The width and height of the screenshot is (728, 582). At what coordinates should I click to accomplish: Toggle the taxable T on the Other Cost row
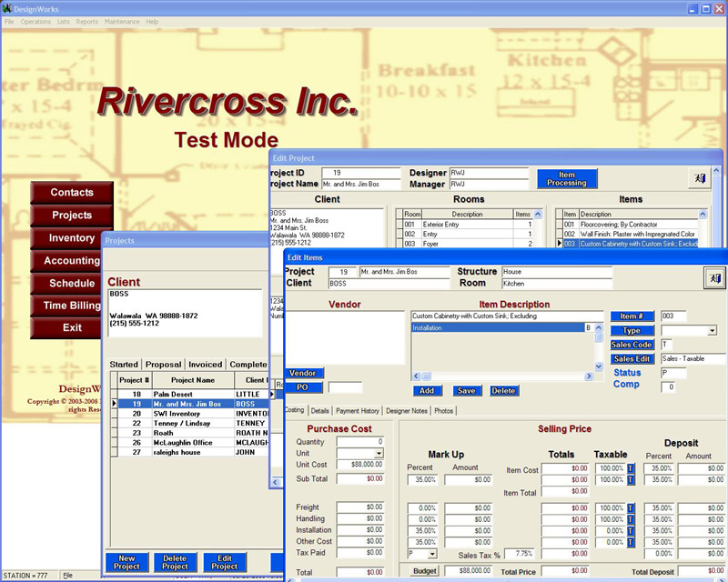[631, 542]
